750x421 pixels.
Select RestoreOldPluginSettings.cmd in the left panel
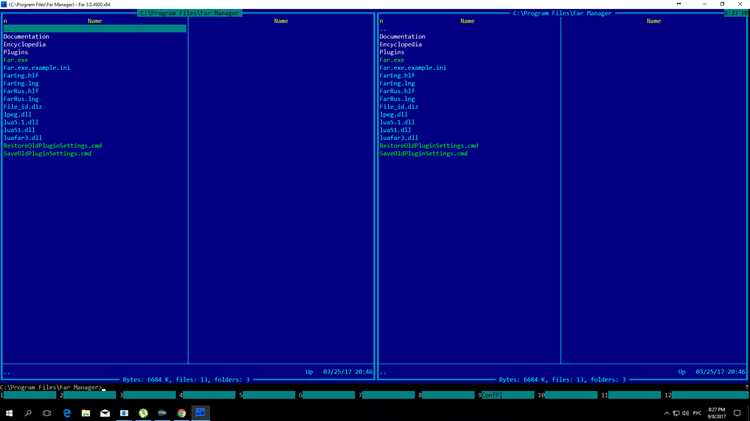[53, 145]
